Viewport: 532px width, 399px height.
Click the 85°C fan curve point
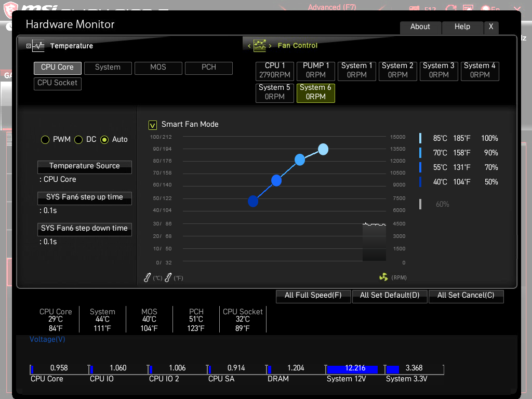323,150
